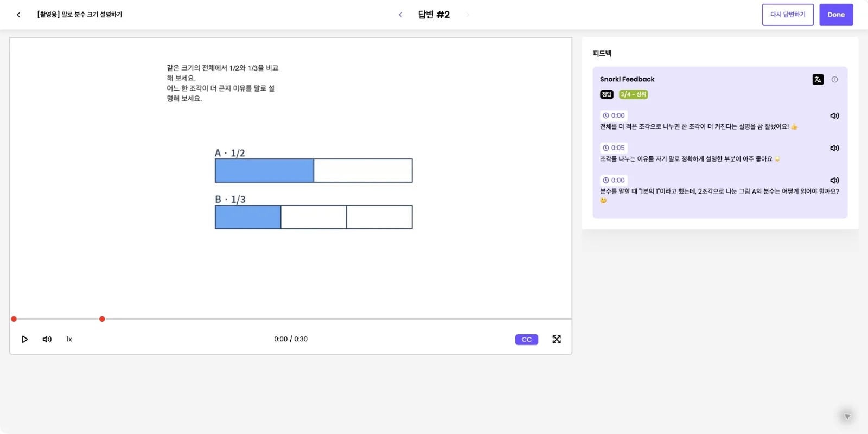The width and height of the screenshot is (868, 434).
Task: Click the 3/4 score badge
Action: [634, 94]
